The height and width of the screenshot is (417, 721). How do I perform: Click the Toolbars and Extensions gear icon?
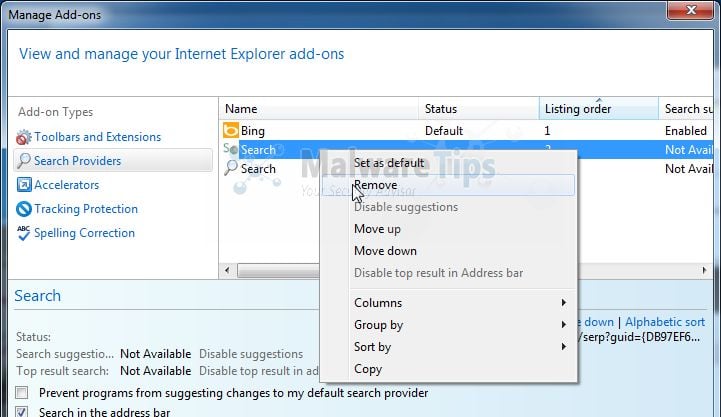click(23, 137)
